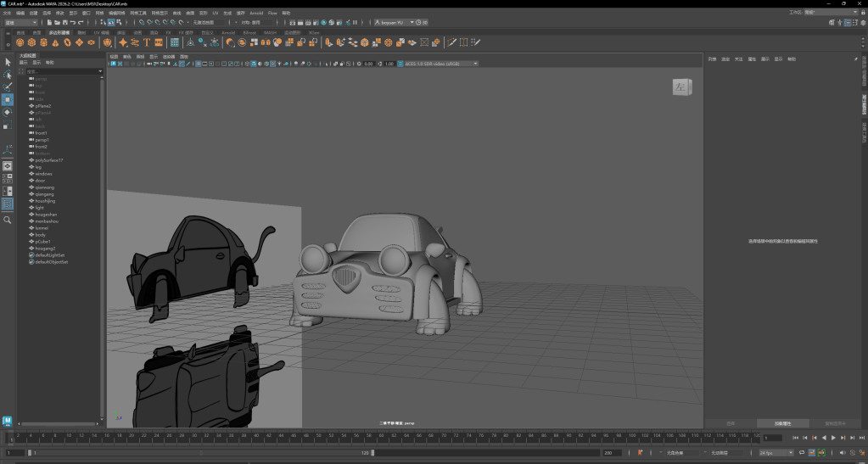Viewport: 868px width, 464px height.
Task: Choose the Paint Selection tool
Action: point(8,87)
